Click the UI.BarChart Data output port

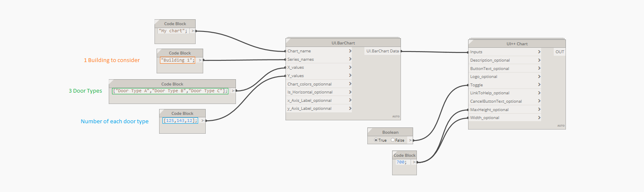pos(382,51)
